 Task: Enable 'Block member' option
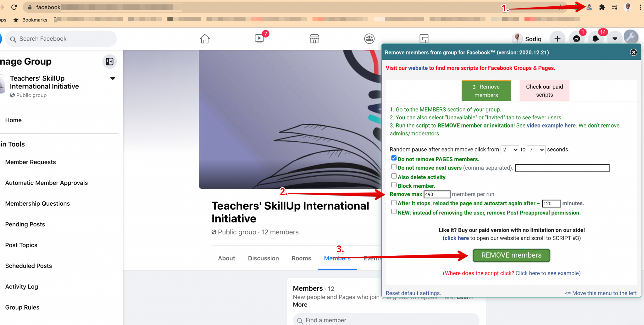pos(393,185)
